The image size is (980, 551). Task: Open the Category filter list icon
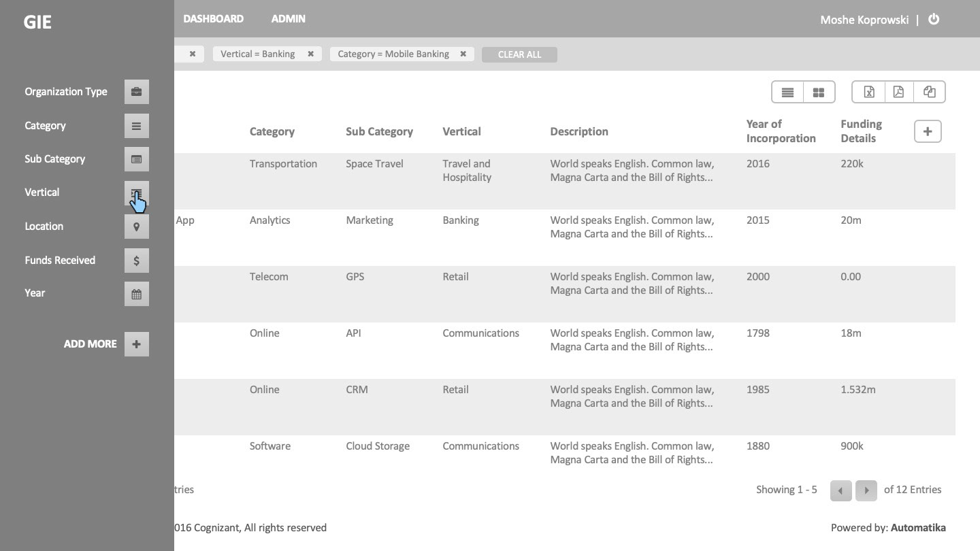(x=136, y=126)
